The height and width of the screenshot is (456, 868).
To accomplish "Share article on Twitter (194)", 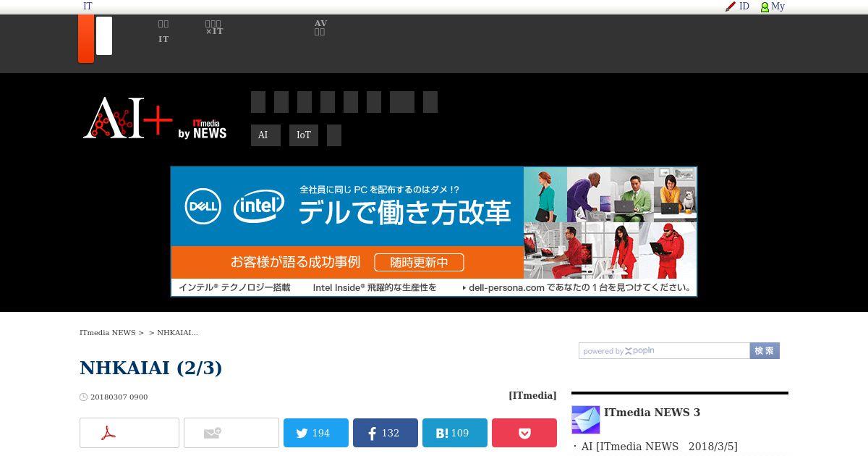I will point(316,433).
